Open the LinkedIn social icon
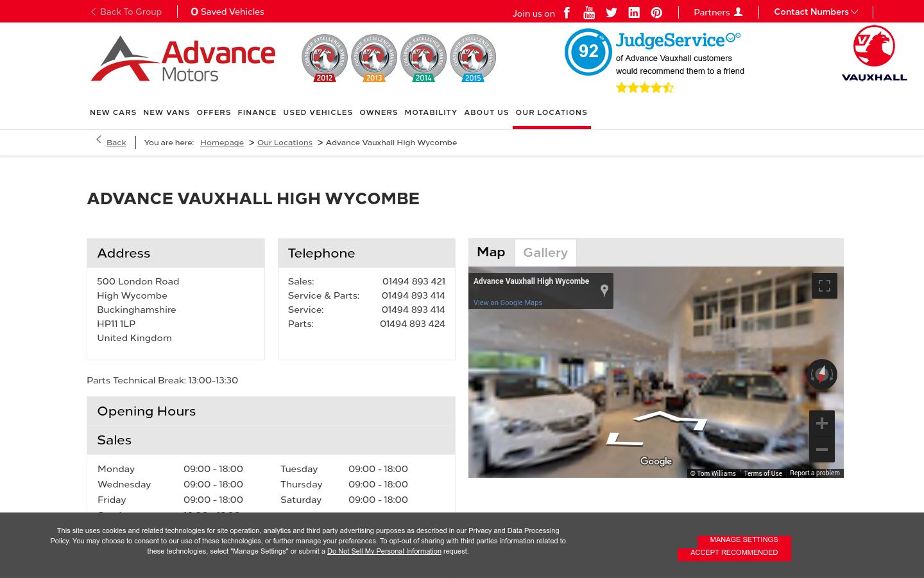The height and width of the screenshot is (578, 924). click(x=634, y=12)
